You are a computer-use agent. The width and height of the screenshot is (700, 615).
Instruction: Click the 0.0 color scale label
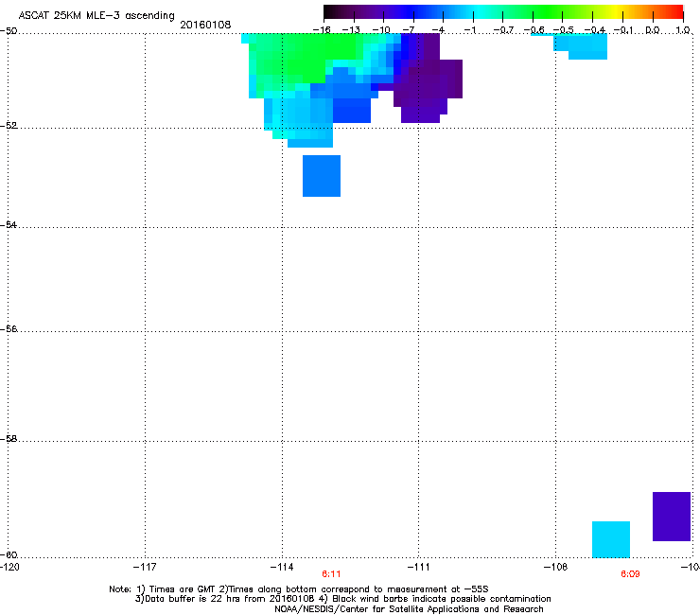click(x=653, y=30)
